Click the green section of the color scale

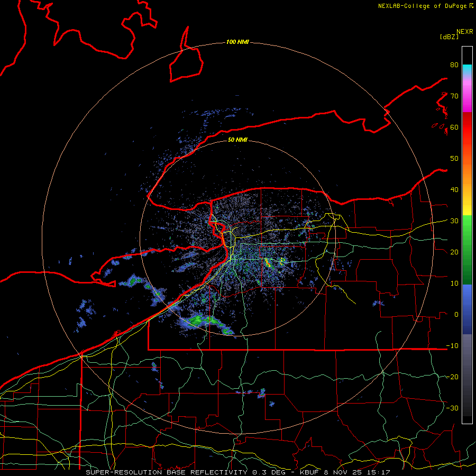pos(467,250)
